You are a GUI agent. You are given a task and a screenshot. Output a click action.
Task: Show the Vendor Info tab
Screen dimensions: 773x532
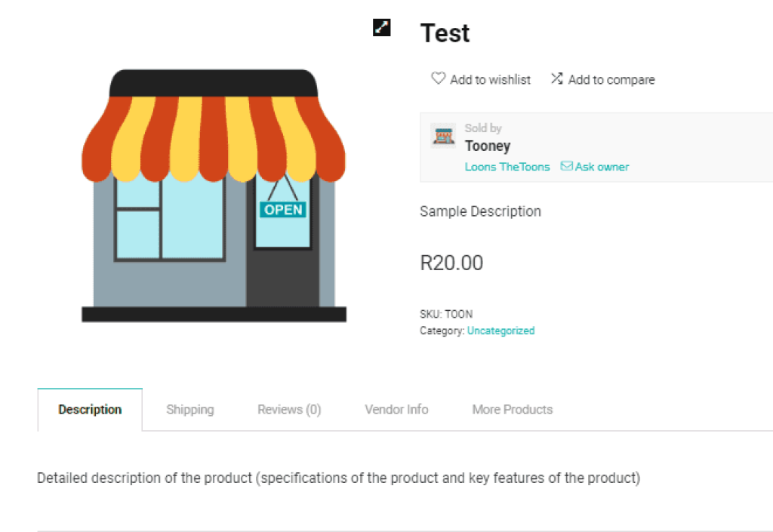[396, 410]
